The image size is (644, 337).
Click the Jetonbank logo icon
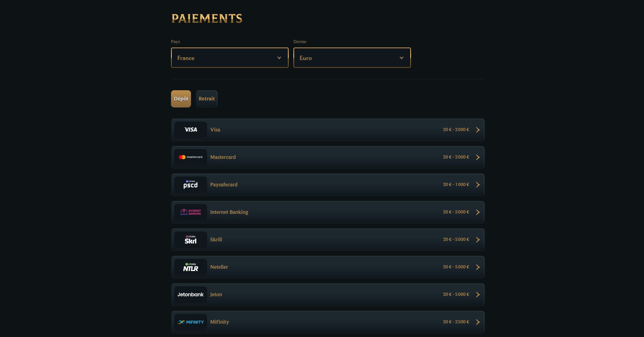(x=191, y=295)
